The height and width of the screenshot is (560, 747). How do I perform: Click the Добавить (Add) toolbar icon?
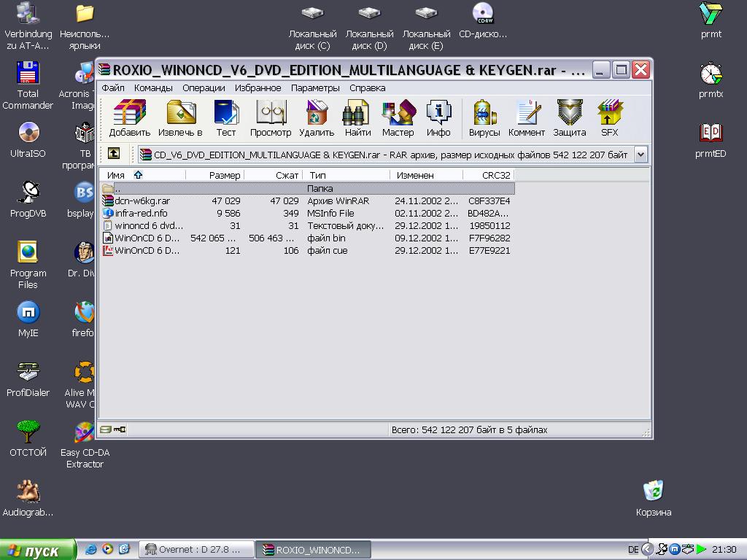(129, 118)
